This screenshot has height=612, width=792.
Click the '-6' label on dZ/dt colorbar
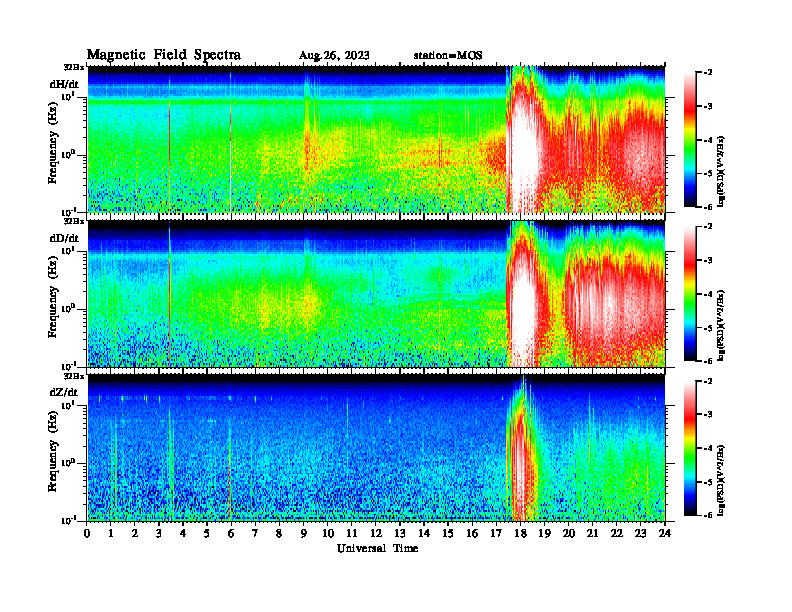coord(706,515)
